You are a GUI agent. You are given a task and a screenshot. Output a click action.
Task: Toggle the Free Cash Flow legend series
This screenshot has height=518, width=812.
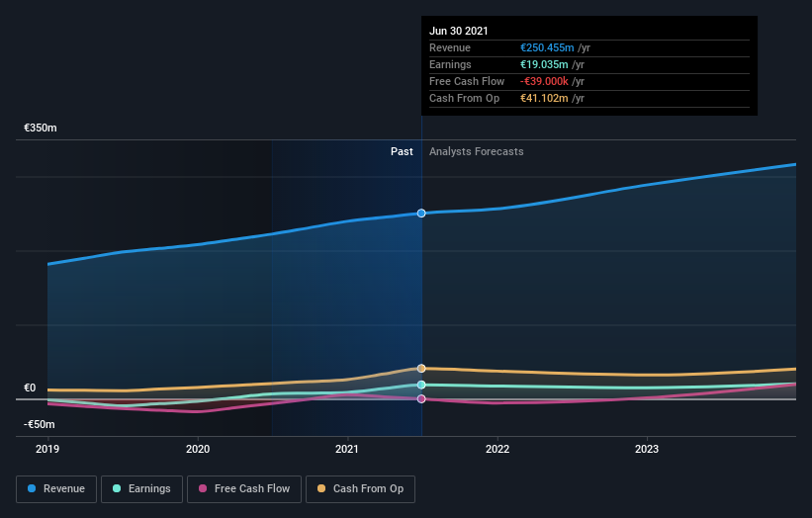tap(244, 489)
